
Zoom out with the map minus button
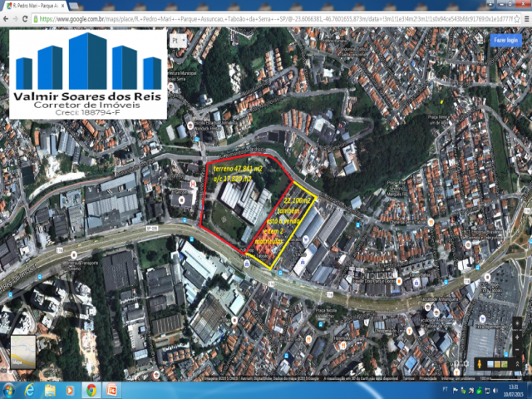click(x=517, y=349)
